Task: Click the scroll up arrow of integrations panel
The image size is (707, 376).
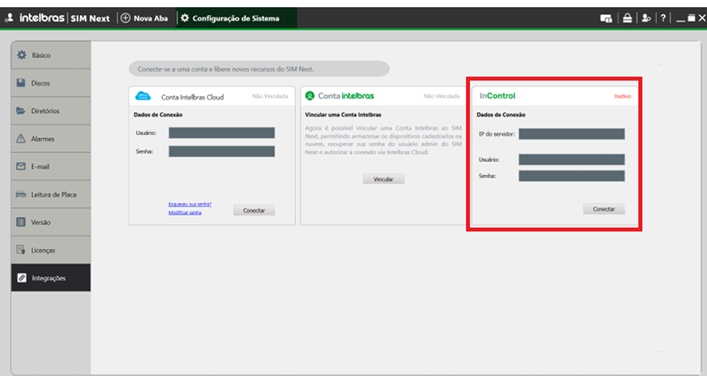Action: [x=659, y=65]
